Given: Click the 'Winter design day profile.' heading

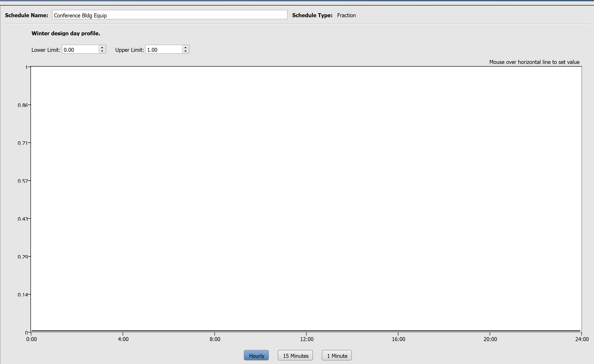Looking at the screenshot, I should tap(66, 34).
